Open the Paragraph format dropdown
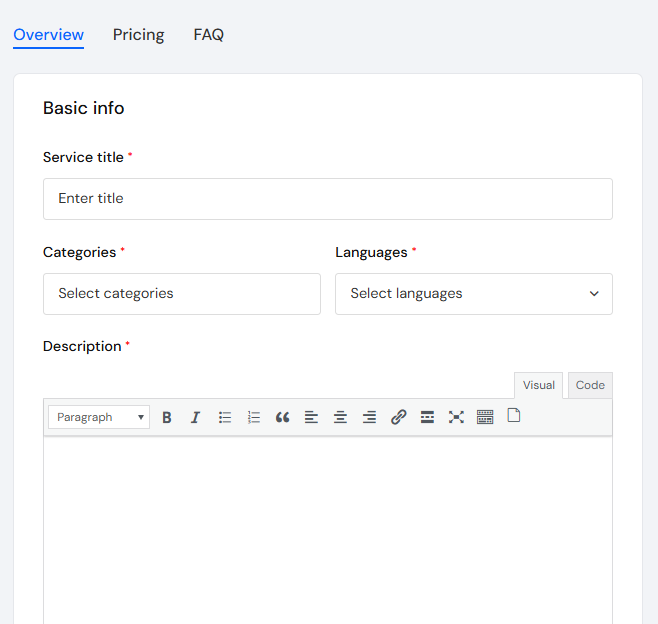Image resolution: width=658 pixels, height=624 pixels. click(99, 417)
